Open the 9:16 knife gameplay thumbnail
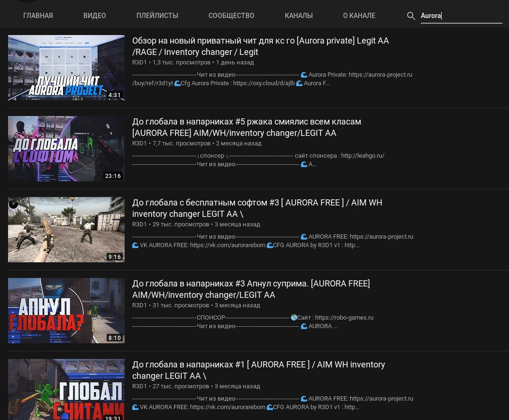 66,230
